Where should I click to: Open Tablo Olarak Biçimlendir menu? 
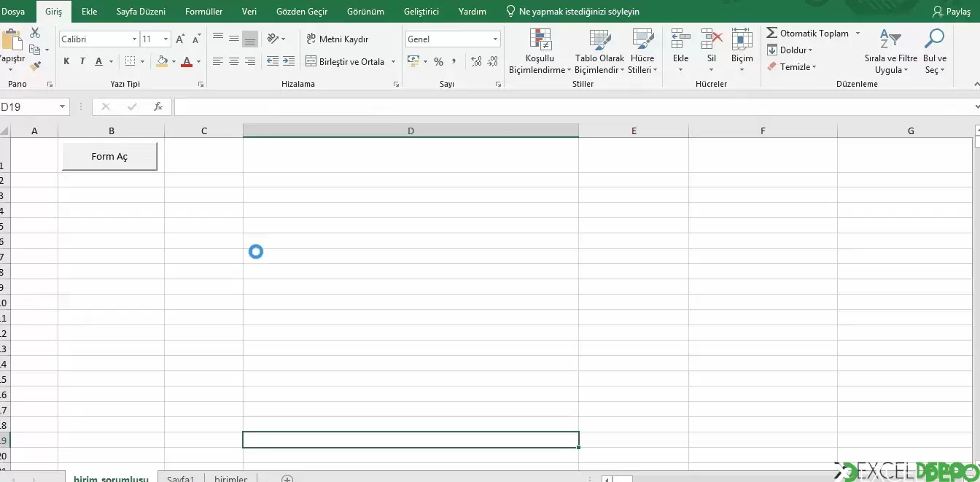[600, 51]
